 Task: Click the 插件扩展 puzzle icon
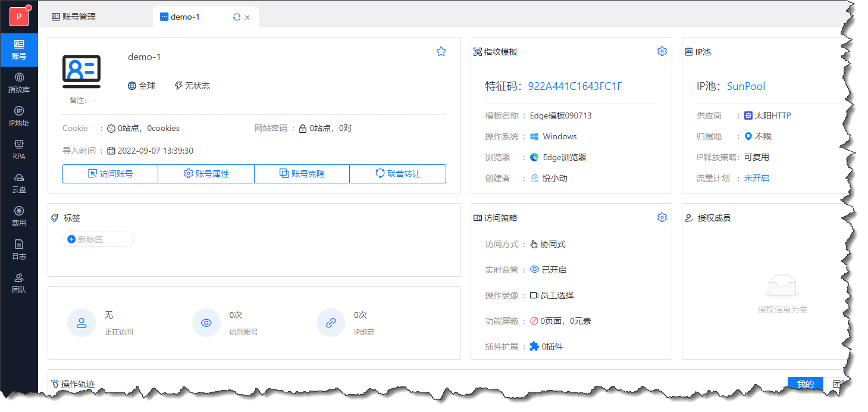pyautogui.click(x=534, y=346)
